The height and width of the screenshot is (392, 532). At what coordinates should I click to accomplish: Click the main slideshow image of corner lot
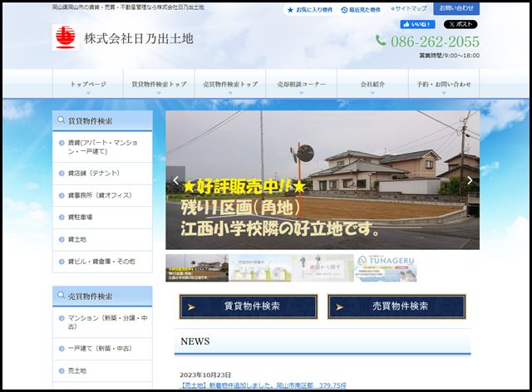pyautogui.click(x=323, y=180)
